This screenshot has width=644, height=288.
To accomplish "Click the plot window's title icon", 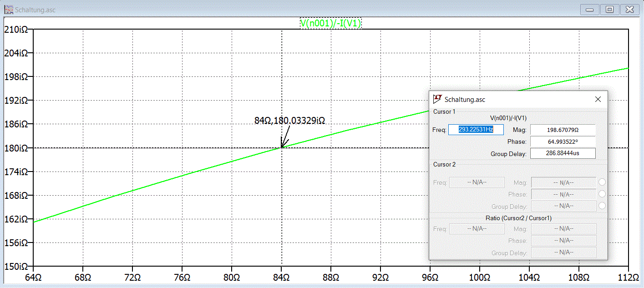I will tap(9, 9).
